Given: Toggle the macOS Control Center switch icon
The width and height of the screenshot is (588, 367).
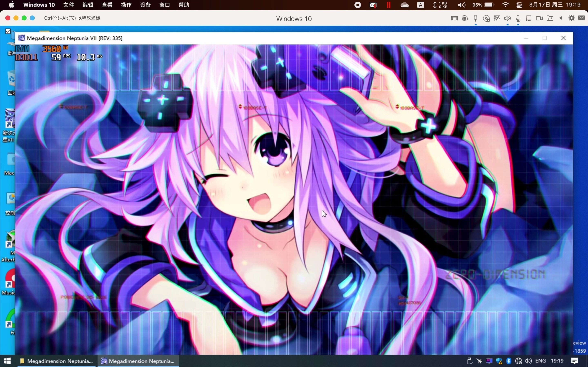Looking at the screenshot, I should [519, 5].
